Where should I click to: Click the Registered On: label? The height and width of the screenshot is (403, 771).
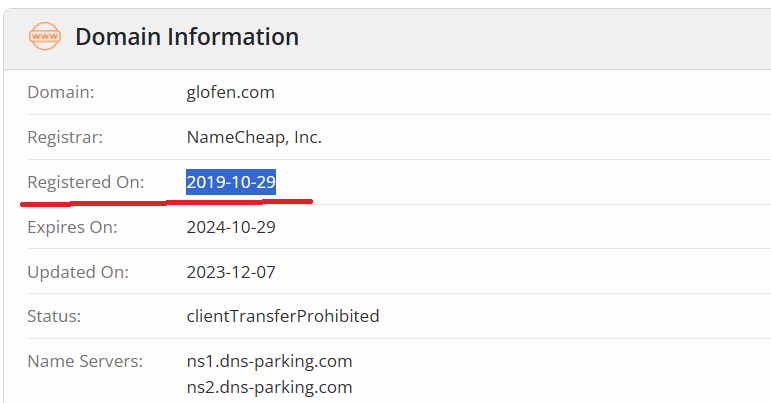click(x=86, y=182)
